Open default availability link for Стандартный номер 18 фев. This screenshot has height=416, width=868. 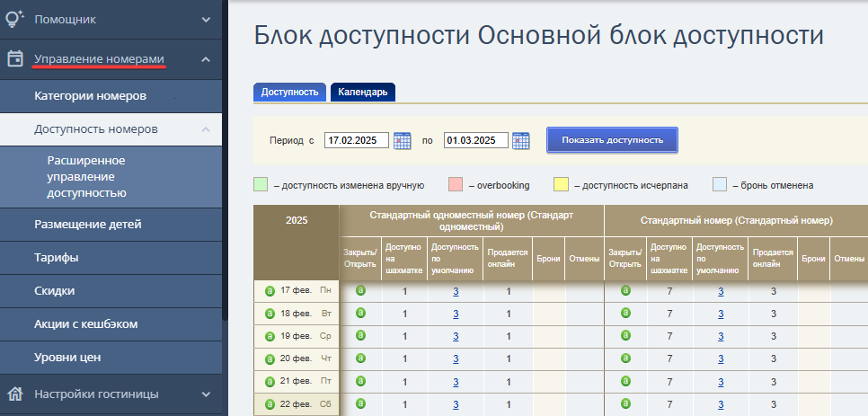(x=721, y=314)
